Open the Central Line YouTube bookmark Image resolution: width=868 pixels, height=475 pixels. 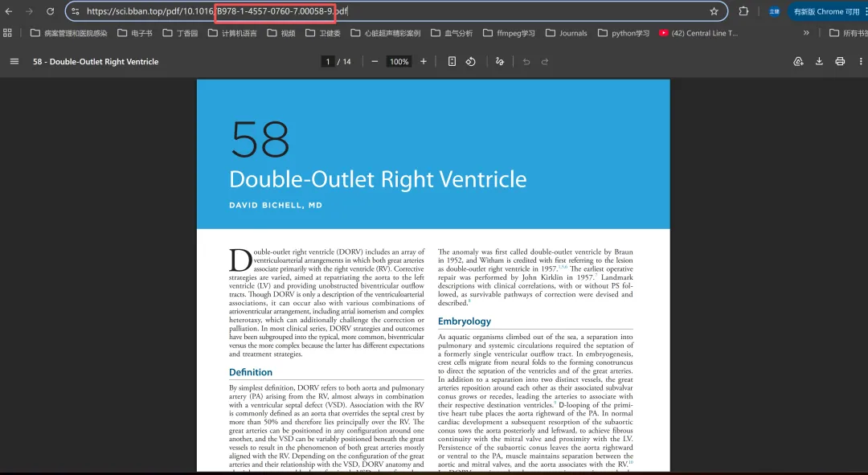[698, 33]
